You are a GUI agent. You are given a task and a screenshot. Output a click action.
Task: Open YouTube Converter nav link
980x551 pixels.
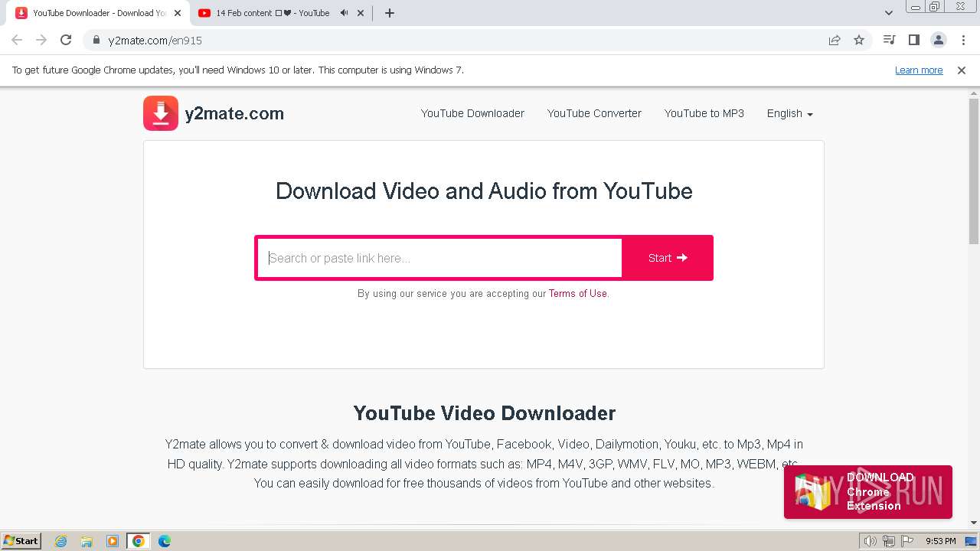594,113
